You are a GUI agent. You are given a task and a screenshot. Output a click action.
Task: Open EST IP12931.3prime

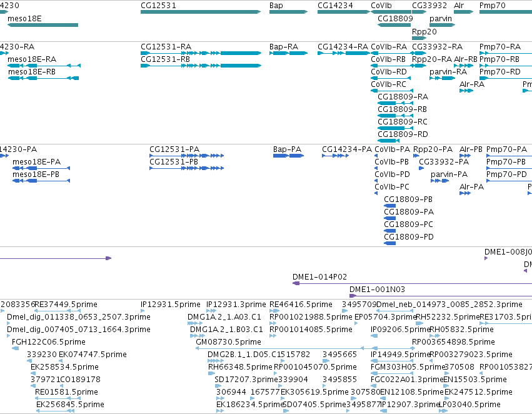(x=236, y=305)
